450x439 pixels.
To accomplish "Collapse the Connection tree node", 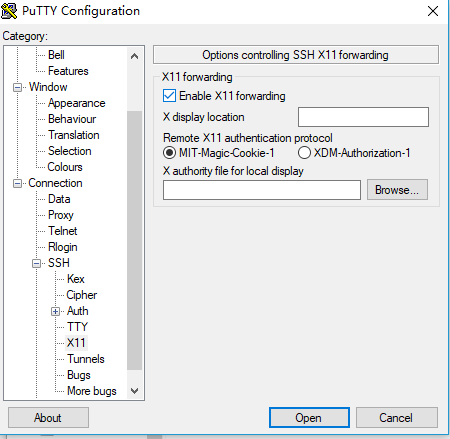I will click(x=17, y=183).
